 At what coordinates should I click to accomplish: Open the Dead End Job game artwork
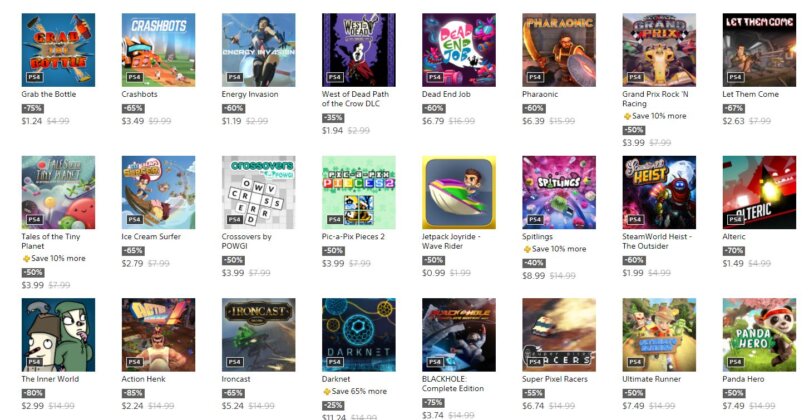pos(459,50)
